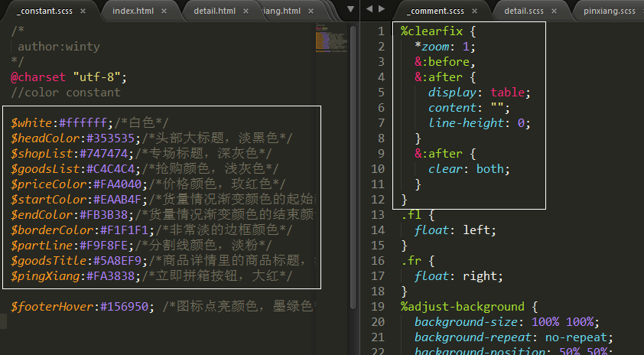Click the $footerHover variable line
This screenshot has width=644, height=355.
click(162, 307)
